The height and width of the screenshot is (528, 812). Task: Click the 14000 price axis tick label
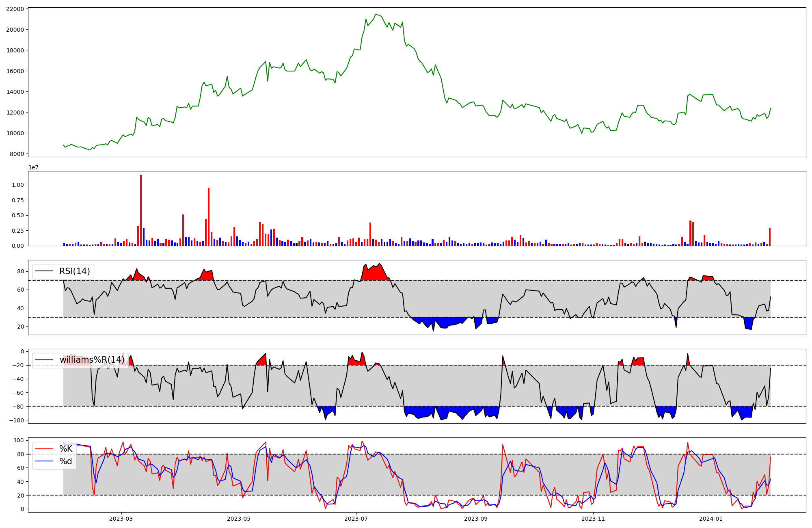[x=15, y=91]
